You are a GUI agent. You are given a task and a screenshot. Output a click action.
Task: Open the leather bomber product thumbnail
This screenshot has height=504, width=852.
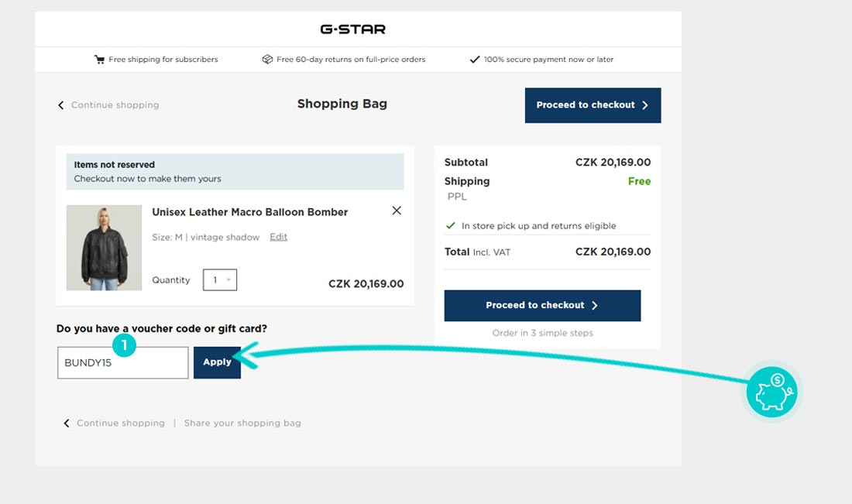[104, 248]
